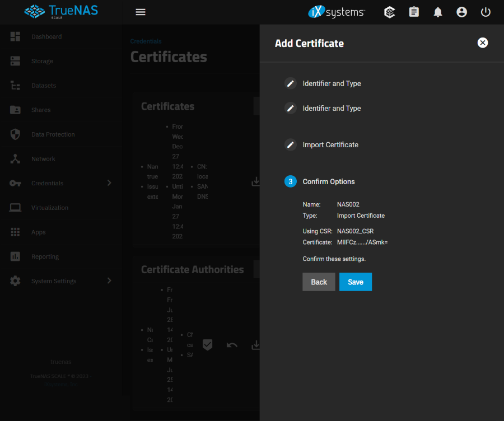The width and height of the screenshot is (504, 421).
Task: Show alerts via the bell icon
Action: (438, 12)
